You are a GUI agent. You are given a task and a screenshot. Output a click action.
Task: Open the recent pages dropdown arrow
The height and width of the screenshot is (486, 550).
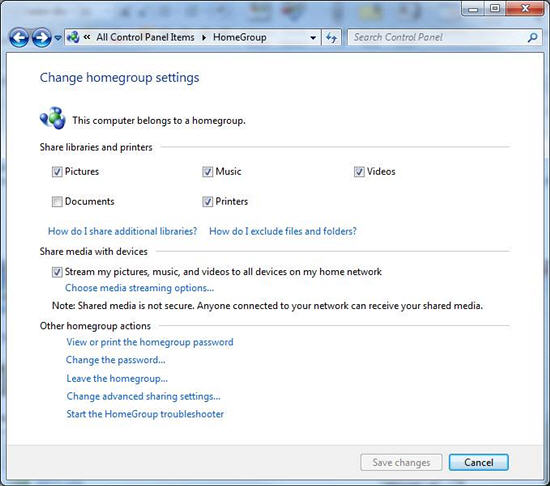click(x=58, y=38)
